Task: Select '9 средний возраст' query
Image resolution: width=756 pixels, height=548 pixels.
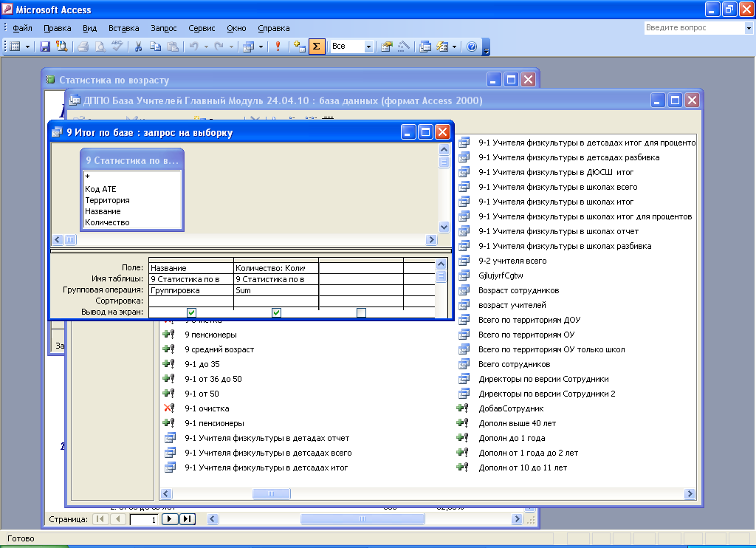Action: pos(219,350)
